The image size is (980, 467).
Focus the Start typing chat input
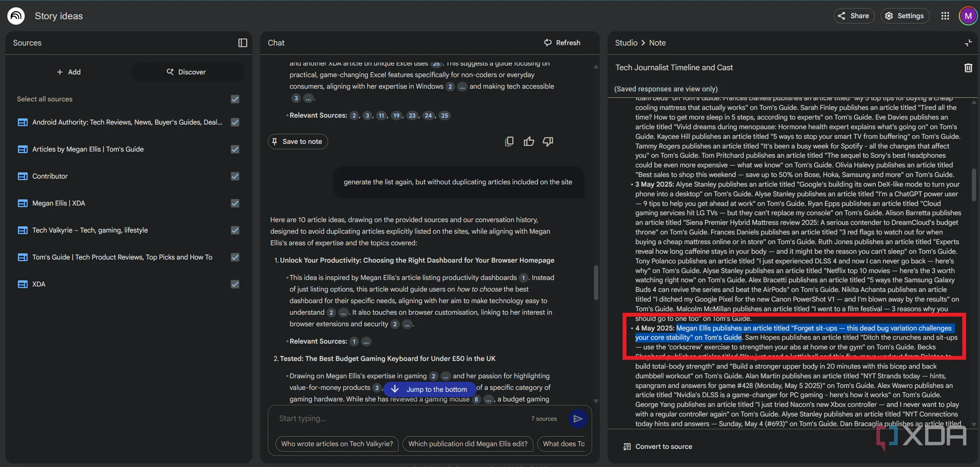[401, 419]
